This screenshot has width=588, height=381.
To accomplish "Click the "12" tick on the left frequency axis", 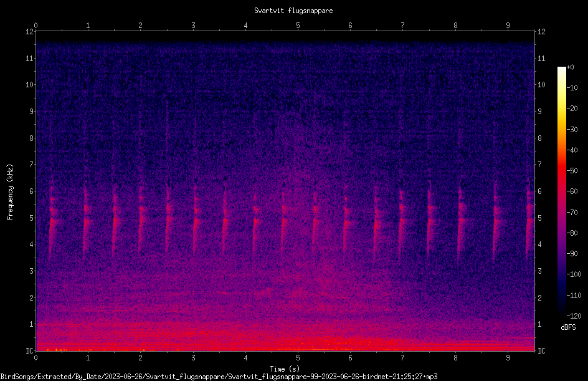I will [x=29, y=32].
